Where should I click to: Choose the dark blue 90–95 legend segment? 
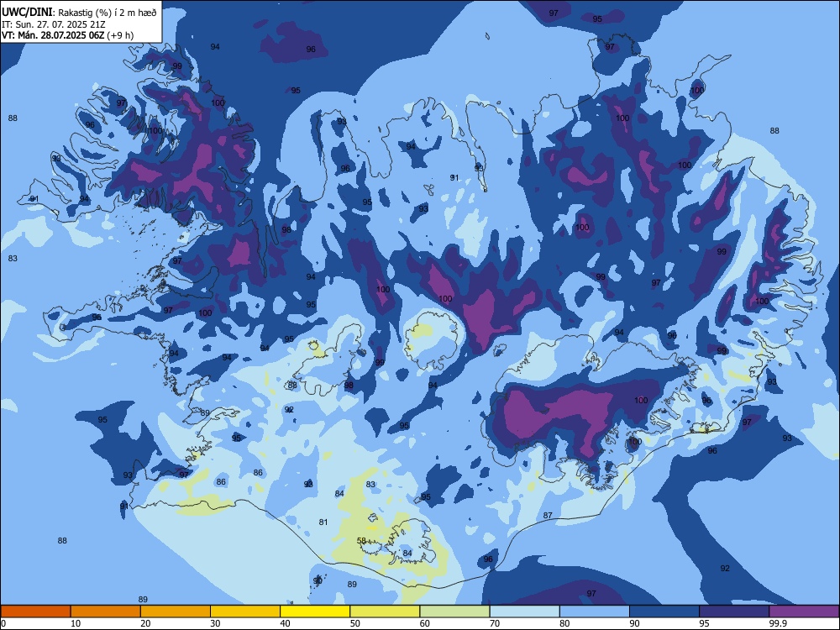(x=664, y=612)
